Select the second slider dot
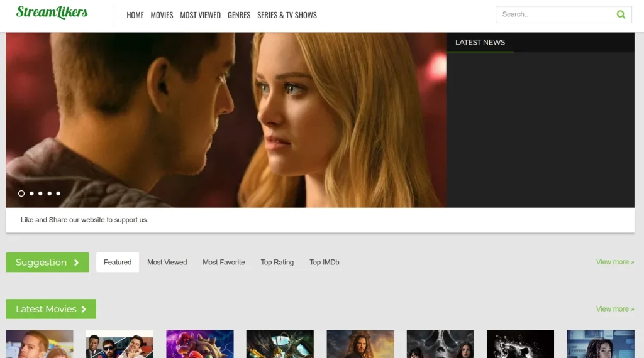 point(31,193)
